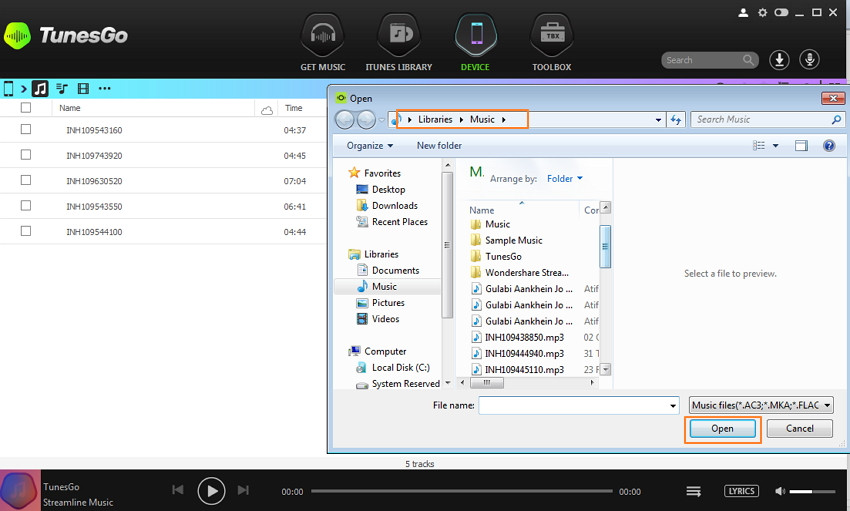The height and width of the screenshot is (511, 850).
Task: Check the box for INH109543160
Action: 25,129
